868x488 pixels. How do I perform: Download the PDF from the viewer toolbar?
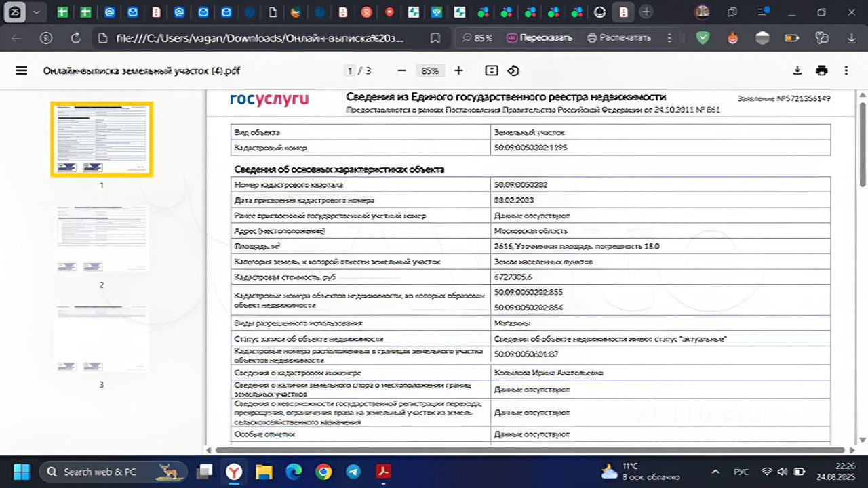(797, 70)
